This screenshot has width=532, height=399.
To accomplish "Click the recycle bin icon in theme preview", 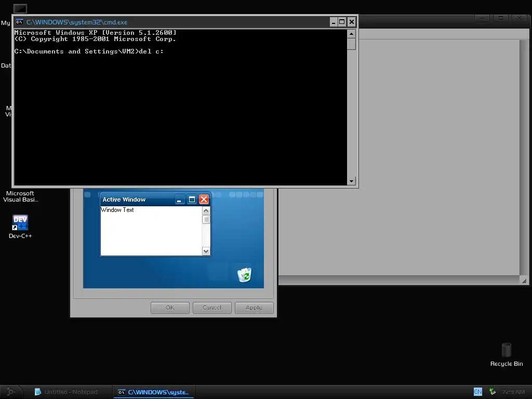I will [x=244, y=274].
